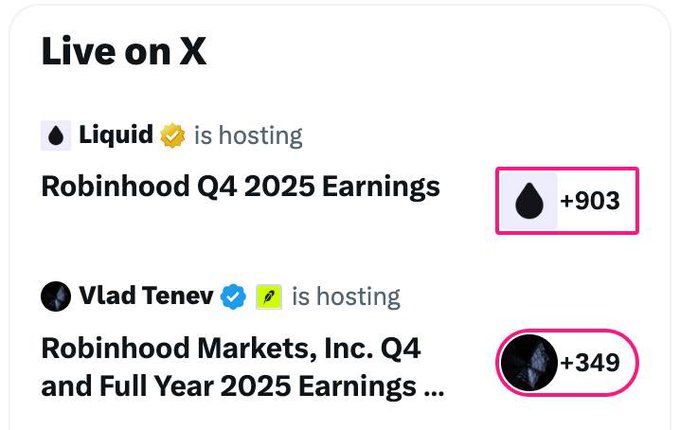Click Liquid's small droplet avatar beside its name

[56, 136]
